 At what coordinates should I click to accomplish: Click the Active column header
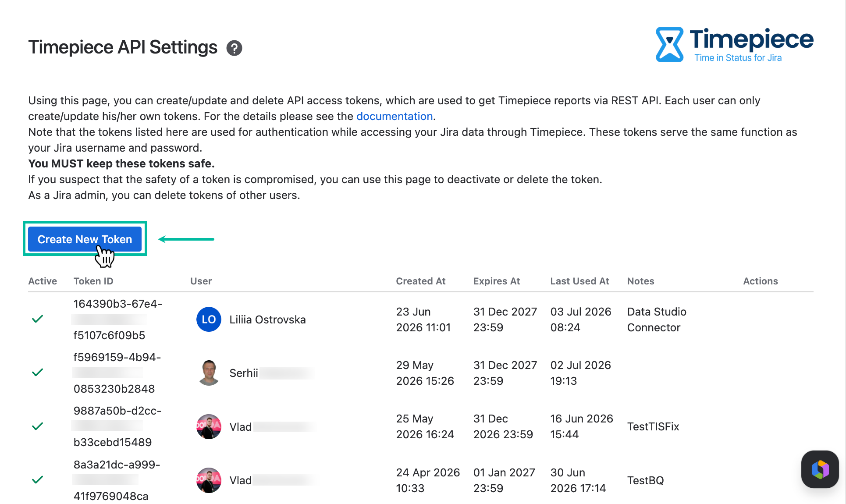[x=43, y=281]
